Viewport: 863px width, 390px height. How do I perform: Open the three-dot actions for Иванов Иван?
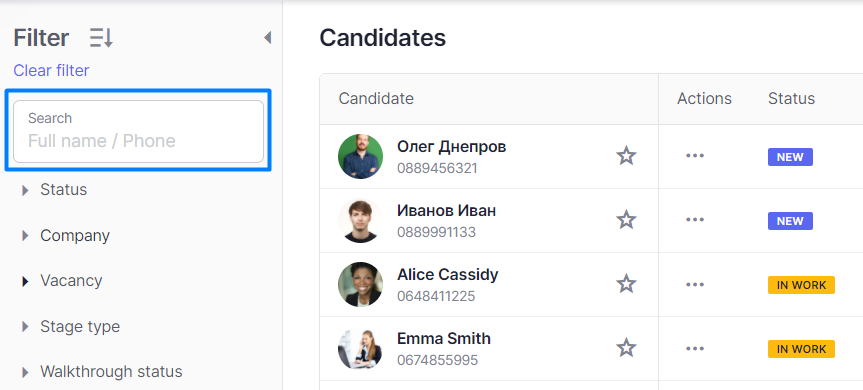(695, 220)
